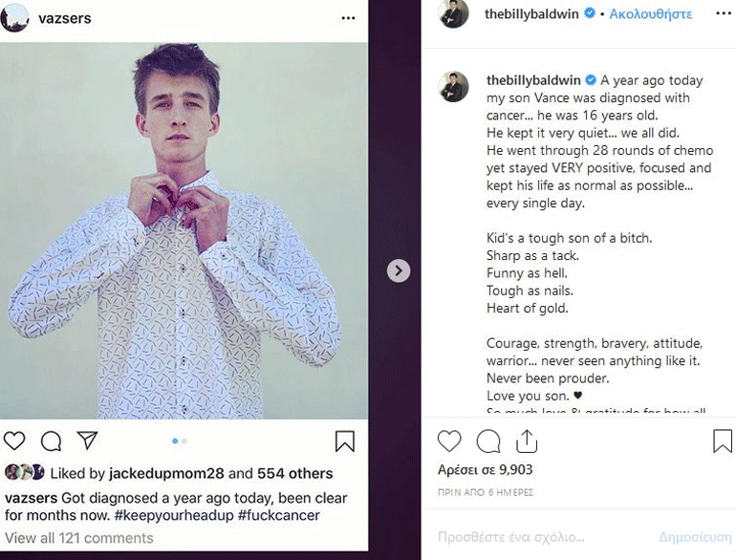Share vazsers post via paper plane icon

pos(87,441)
